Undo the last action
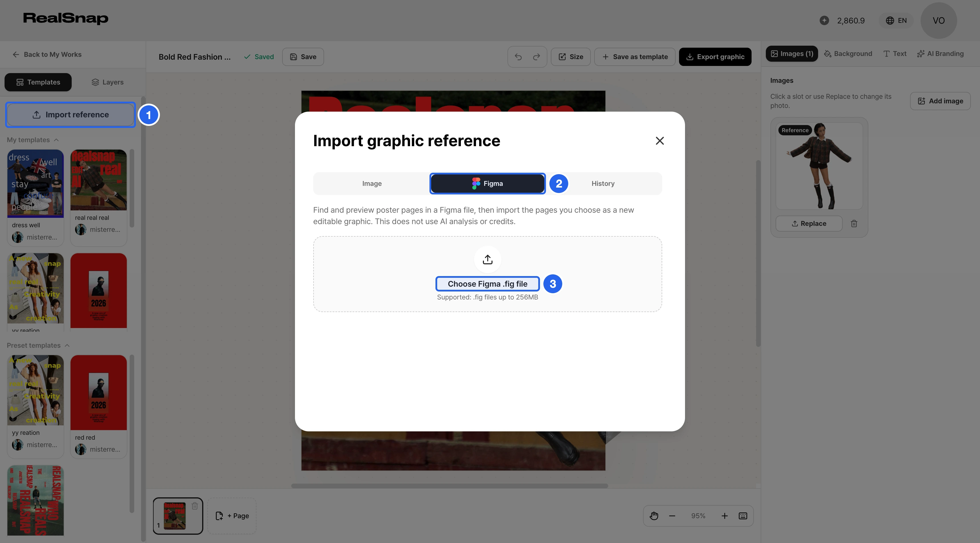 coord(518,57)
